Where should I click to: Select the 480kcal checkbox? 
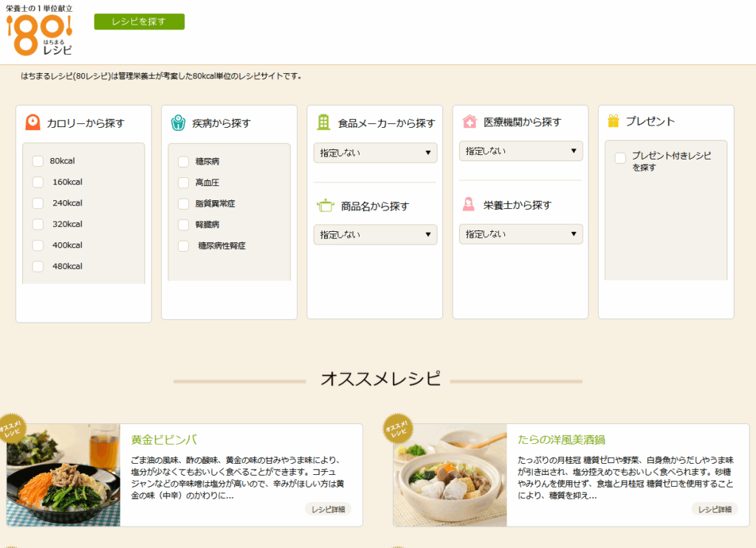[x=38, y=267]
